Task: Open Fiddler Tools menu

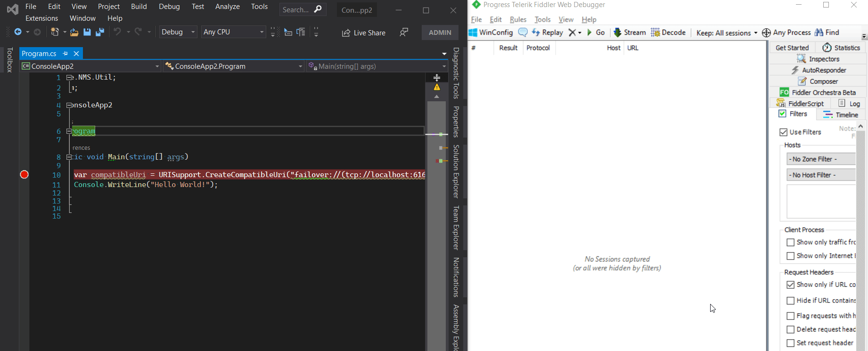Action: (542, 19)
